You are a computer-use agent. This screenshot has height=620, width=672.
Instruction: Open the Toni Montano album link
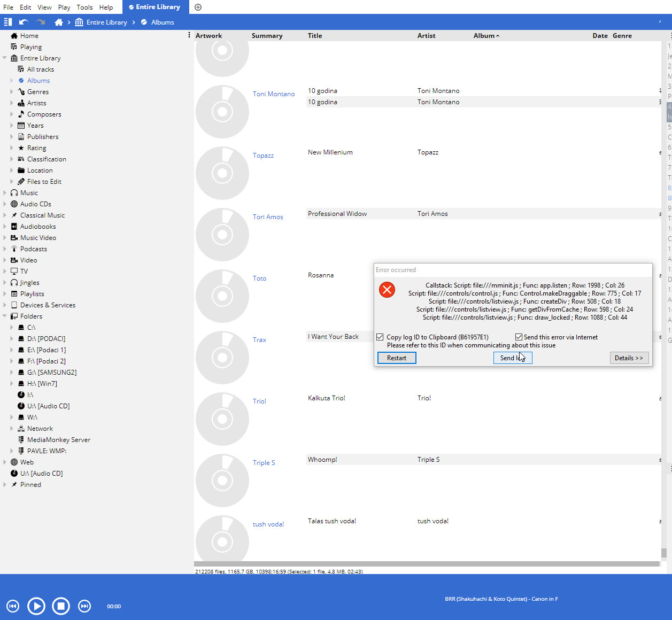pos(274,94)
